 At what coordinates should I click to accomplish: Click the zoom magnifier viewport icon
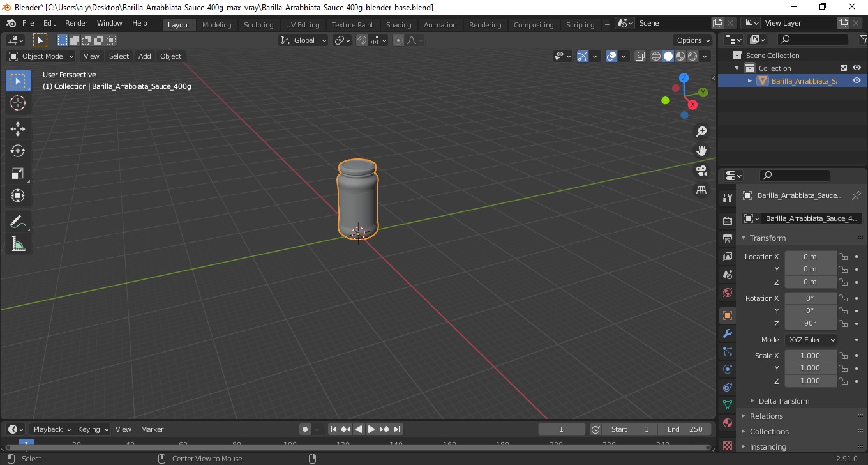pos(701,131)
